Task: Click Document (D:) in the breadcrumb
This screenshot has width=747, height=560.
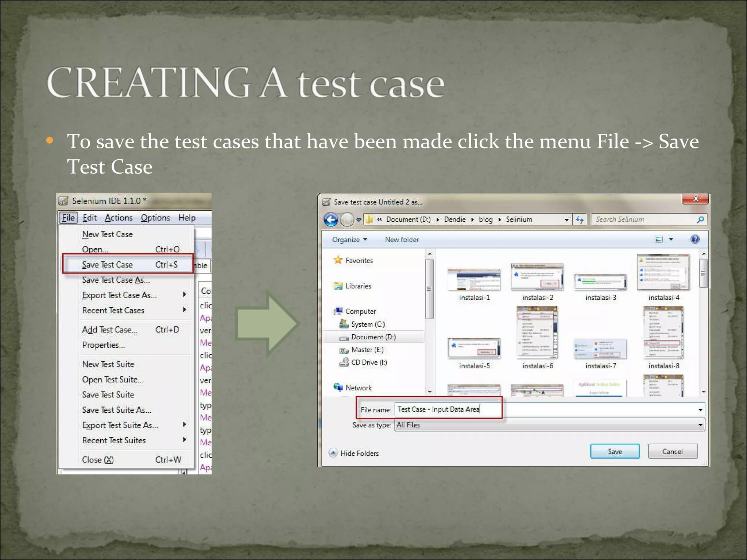Action: (409, 219)
